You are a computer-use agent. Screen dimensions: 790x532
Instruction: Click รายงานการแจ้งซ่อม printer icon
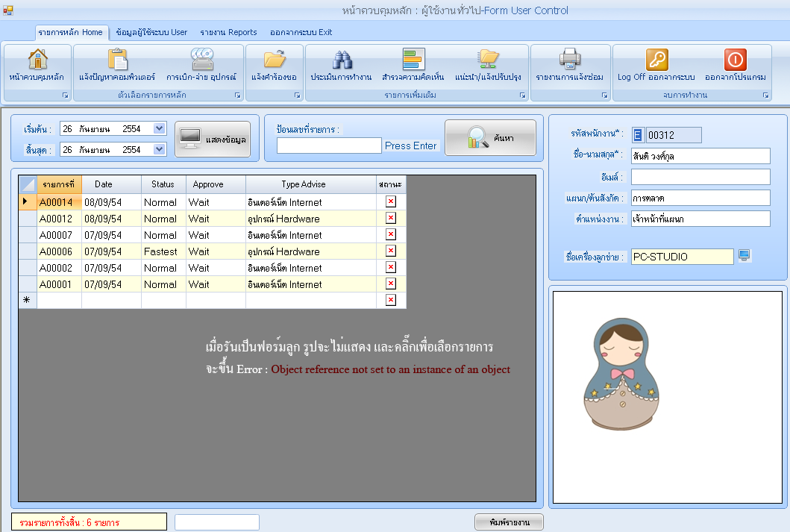(x=570, y=59)
